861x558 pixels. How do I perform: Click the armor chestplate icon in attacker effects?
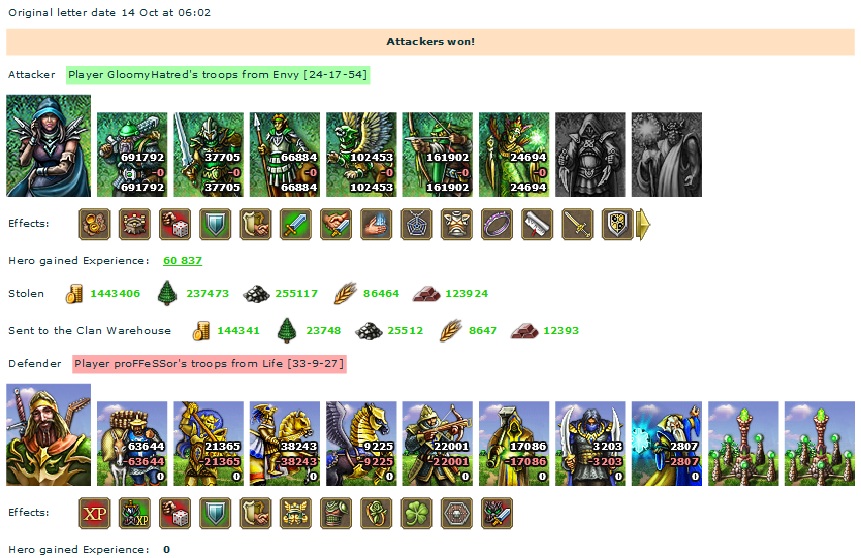tap(456, 224)
